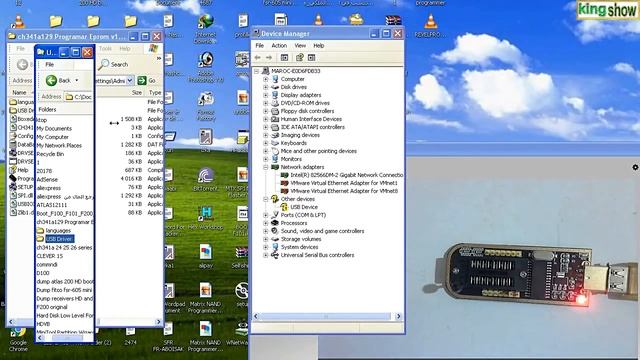This screenshot has width=640, height=360.
Task: Select Sound, video and game controllers
Action: click(x=322, y=231)
